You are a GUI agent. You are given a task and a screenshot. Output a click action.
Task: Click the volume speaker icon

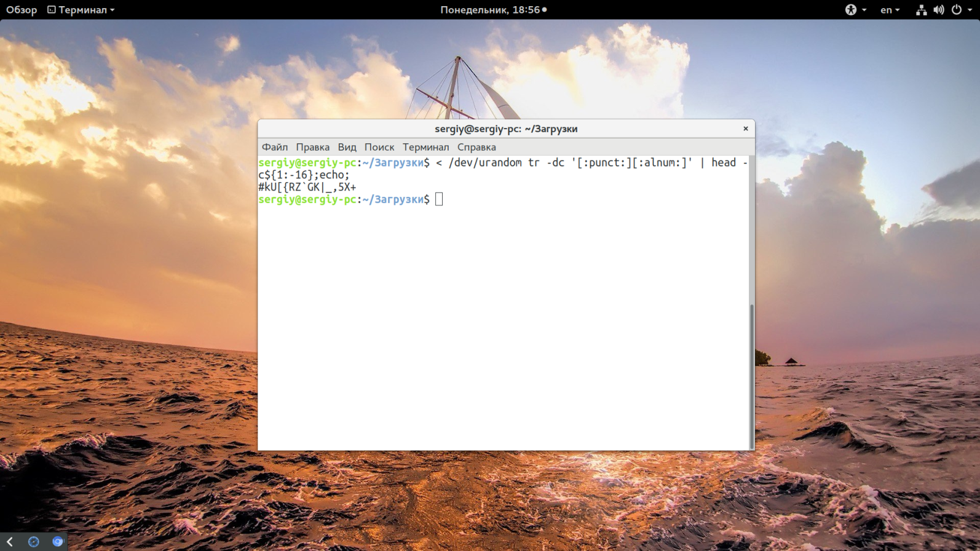tap(938, 10)
